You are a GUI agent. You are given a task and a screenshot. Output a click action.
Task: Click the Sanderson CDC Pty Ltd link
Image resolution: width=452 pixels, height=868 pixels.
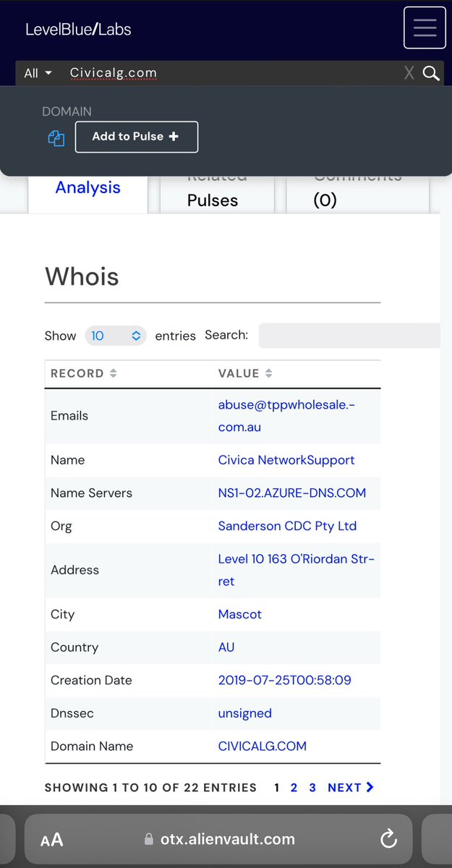click(x=287, y=526)
